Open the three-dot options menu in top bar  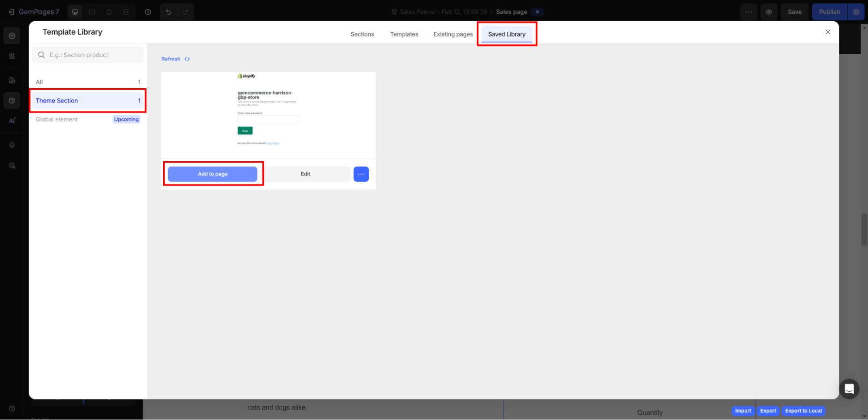[x=748, y=12]
